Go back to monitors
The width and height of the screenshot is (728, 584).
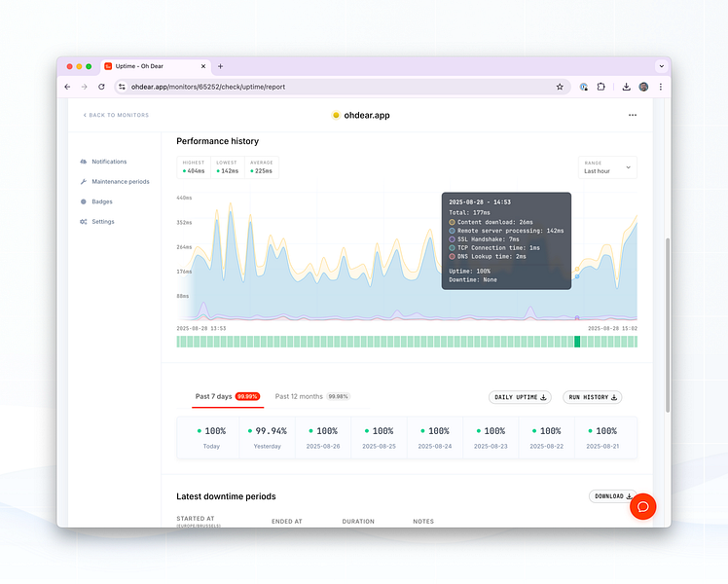(116, 115)
